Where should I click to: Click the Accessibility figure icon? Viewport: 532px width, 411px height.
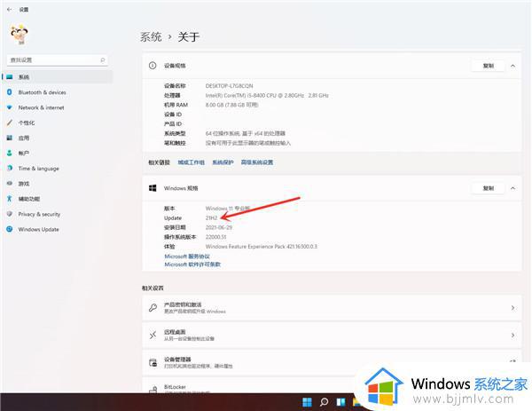(x=10, y=198)
